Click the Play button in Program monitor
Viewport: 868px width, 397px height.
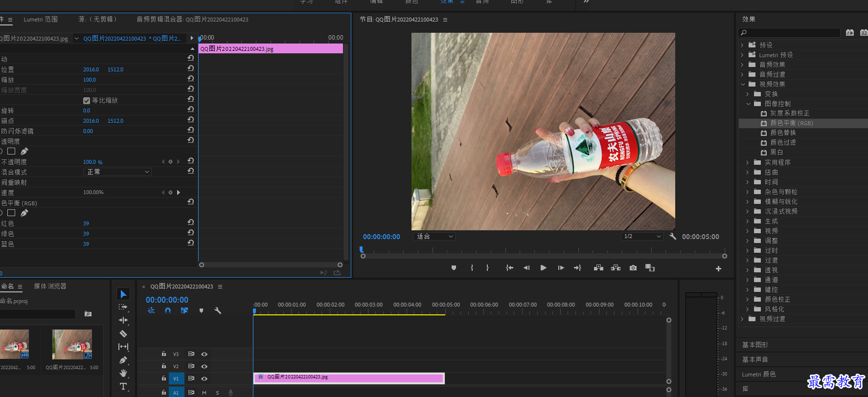pyautogui.click(x=543, y=268)
